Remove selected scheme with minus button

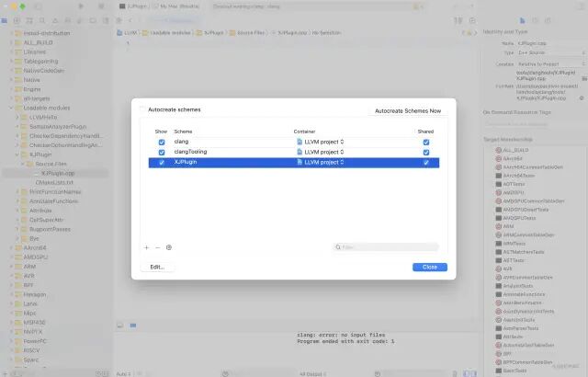click(x=157, y=247)
